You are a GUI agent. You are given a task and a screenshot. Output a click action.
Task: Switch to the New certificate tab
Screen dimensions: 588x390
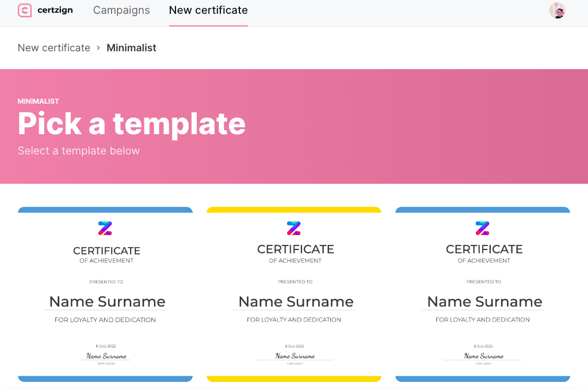(x=208, y=10)
